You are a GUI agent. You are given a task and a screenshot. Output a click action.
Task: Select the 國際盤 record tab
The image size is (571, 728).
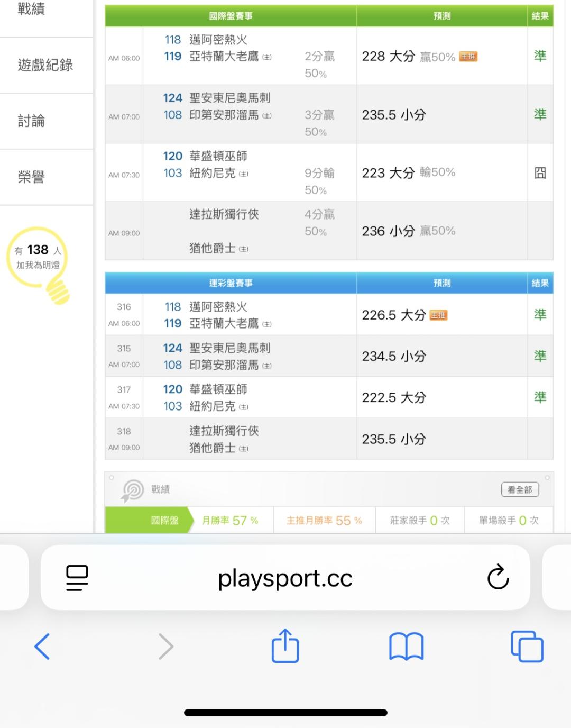164,521
